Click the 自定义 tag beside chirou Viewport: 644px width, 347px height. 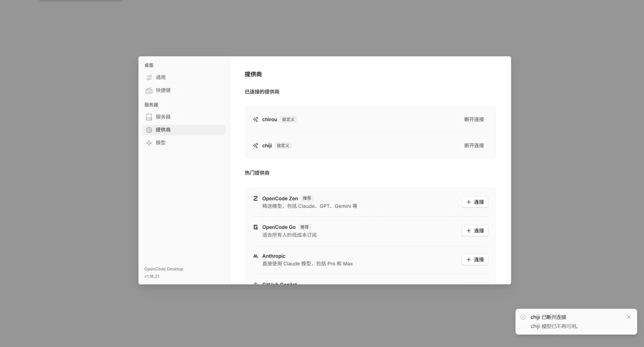[288, 119]
